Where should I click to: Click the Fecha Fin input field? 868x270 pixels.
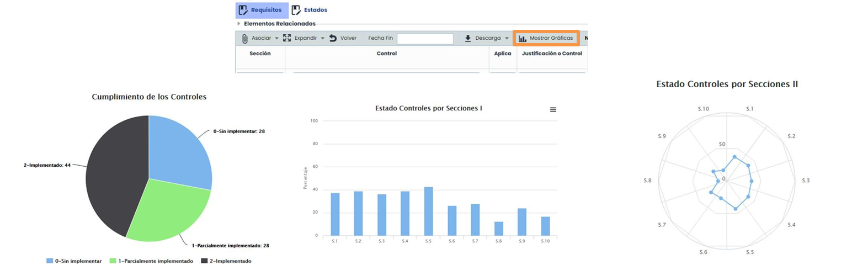coord(425,39)
